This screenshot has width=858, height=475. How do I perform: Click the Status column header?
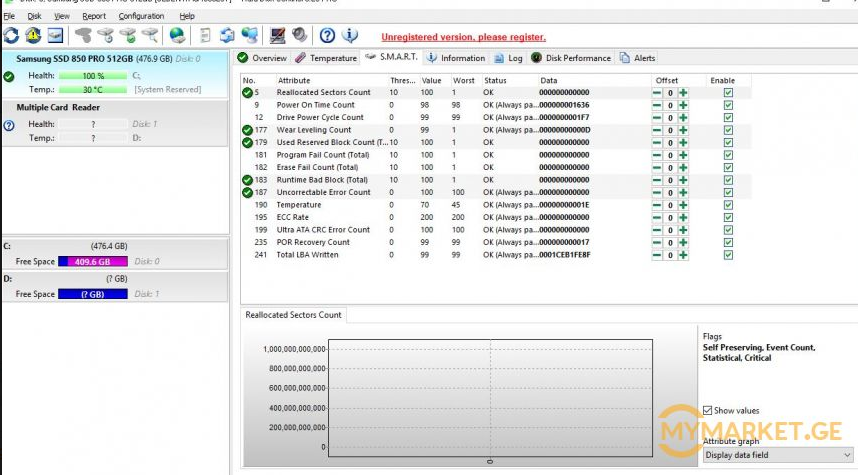[510, 80]
